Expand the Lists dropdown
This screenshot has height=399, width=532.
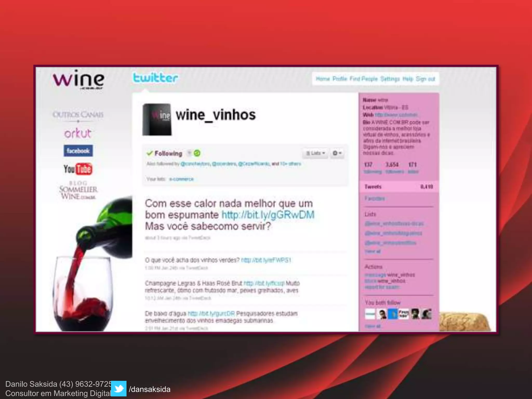point(315,153)
